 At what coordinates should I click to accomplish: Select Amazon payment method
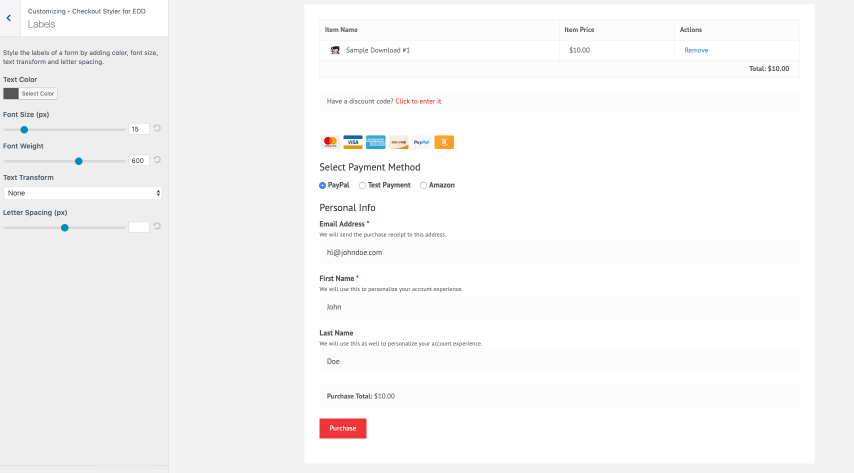click(x=423, y=185)
